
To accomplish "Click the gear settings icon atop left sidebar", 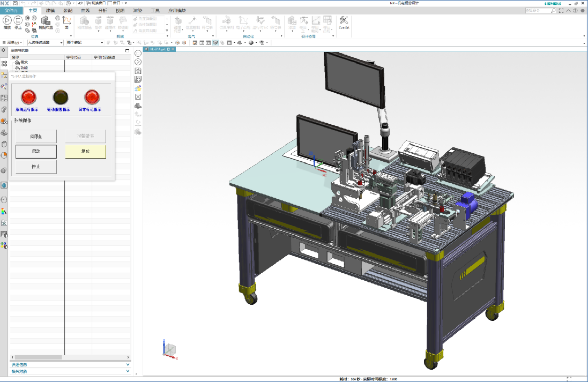I will coord(3,50).
